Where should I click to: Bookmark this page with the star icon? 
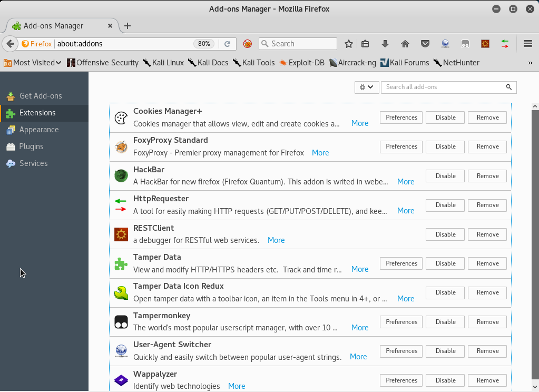coord(348,44)
